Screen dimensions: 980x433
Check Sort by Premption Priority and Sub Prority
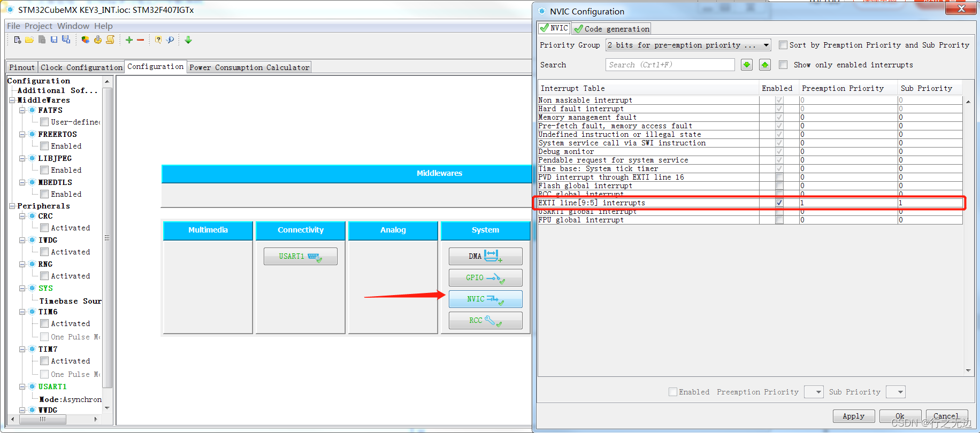(x=783, y=45)
